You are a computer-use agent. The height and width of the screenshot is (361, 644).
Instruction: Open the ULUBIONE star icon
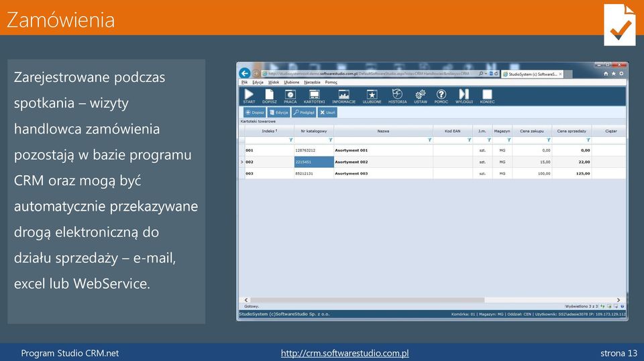coord(372,95)
